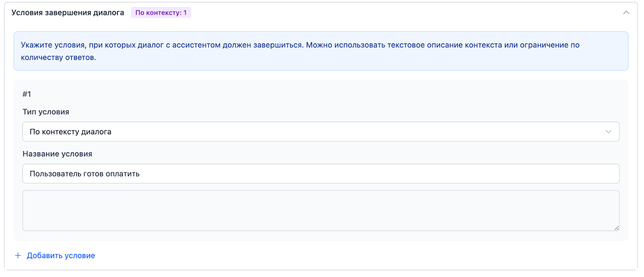Image resolution: width=644 pixels, height=277 pixels.
Task: Open the Тип условия dropdown
Action: pyautogui.click(x=320, y=132)
